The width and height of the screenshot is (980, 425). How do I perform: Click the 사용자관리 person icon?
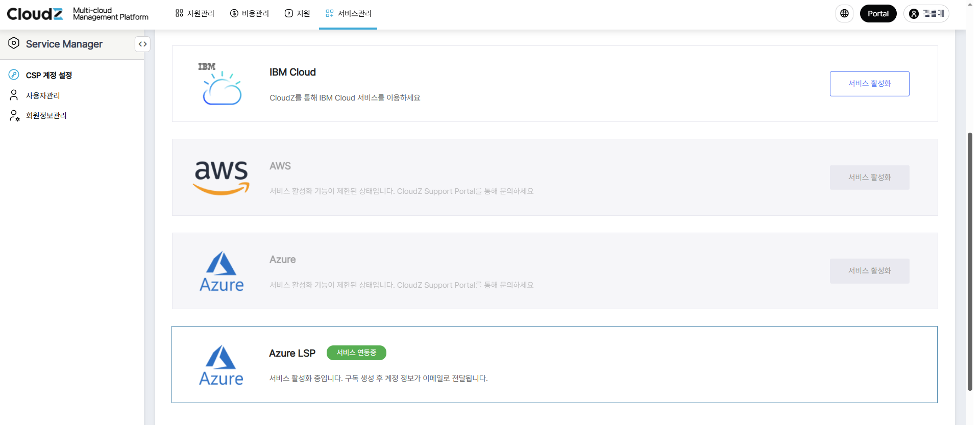14,95
